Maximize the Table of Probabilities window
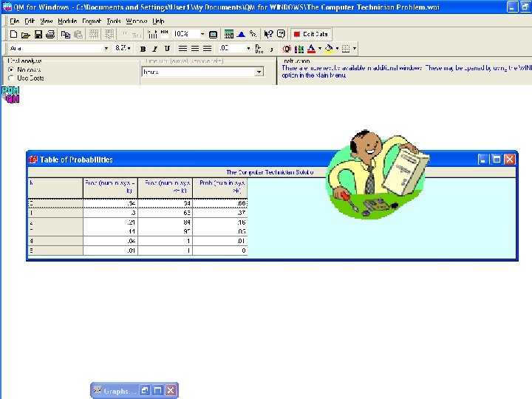 [497, 159]
